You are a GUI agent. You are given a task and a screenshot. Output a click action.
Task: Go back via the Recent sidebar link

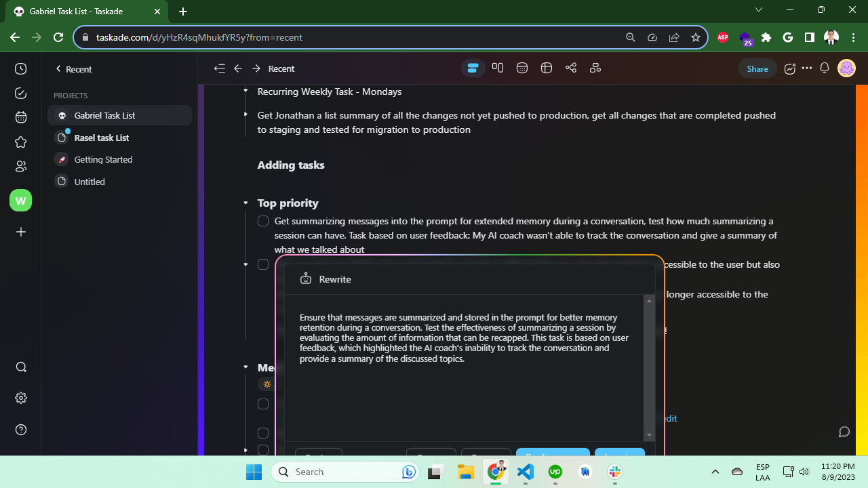[73, 69]
